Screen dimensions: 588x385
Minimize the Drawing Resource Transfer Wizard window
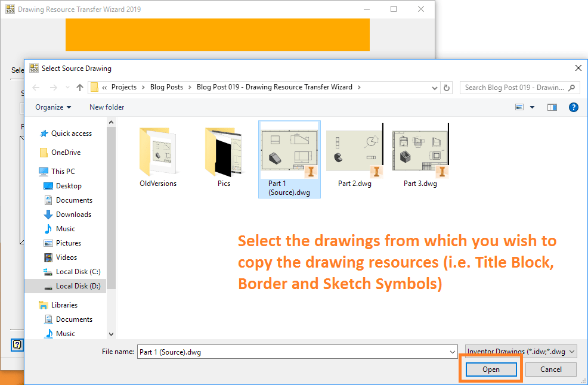(x=367, y=9)
